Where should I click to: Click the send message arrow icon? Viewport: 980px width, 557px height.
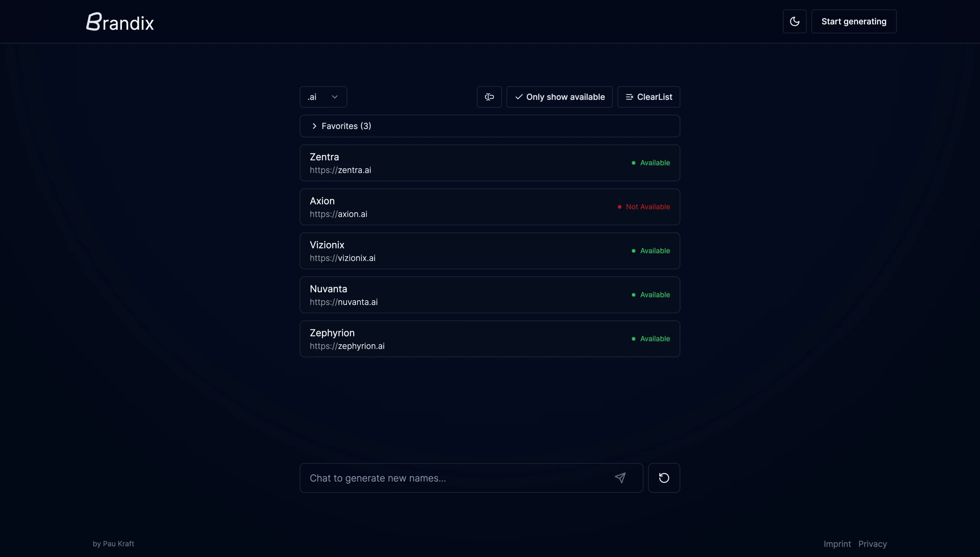coord(620,478)
